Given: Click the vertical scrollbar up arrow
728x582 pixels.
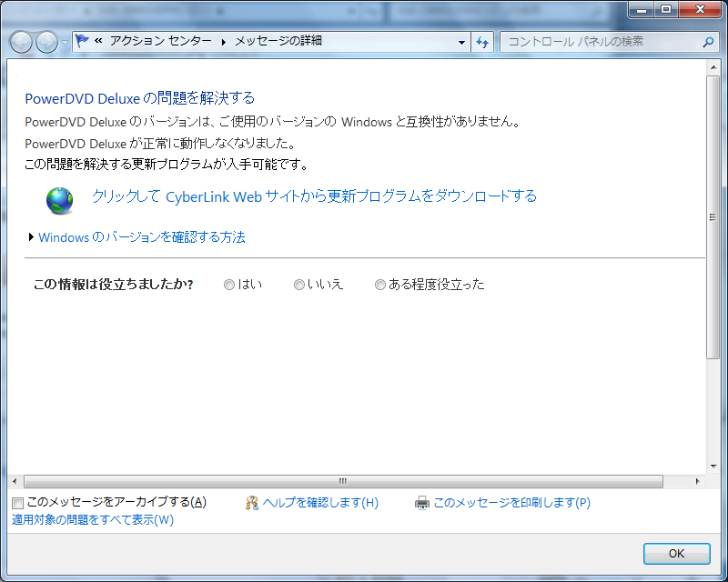Looking at the screenshot, I should [713, 68].
